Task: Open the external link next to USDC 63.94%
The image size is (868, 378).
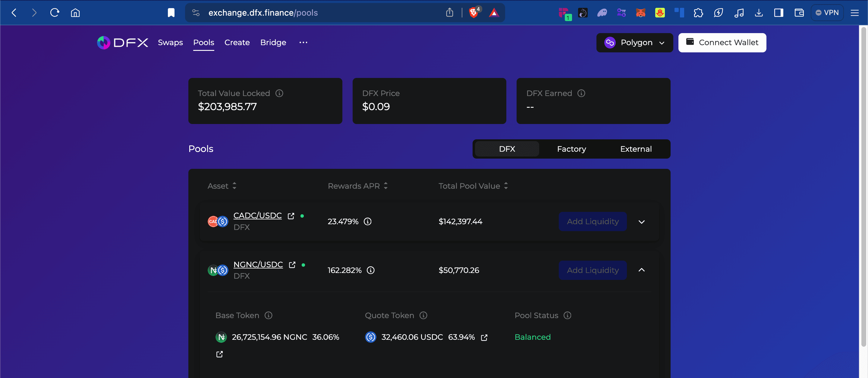Action: 484,338
